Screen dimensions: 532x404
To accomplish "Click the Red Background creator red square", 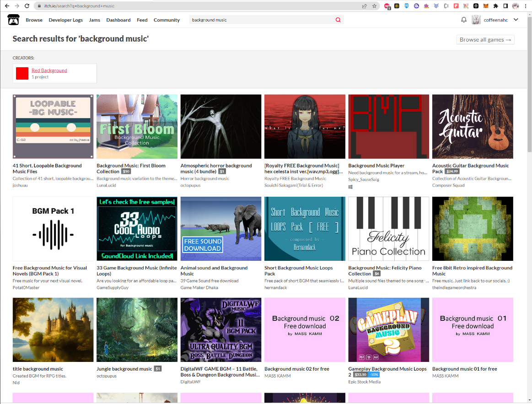I will [22, 73].
